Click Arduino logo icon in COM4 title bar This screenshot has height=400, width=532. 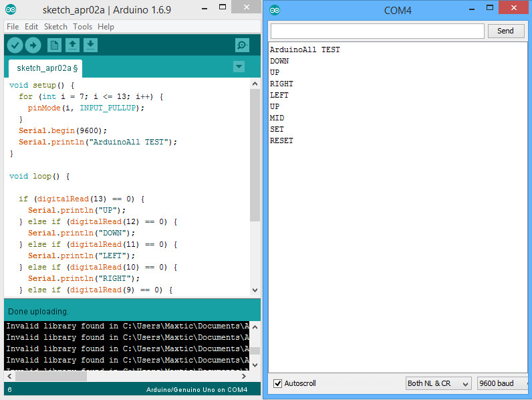275,10
